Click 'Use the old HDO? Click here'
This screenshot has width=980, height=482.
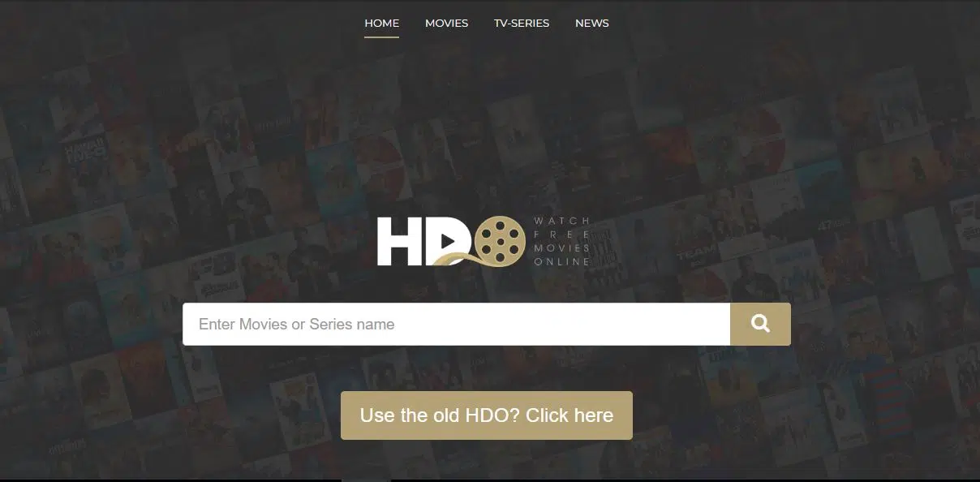point(486,415)
